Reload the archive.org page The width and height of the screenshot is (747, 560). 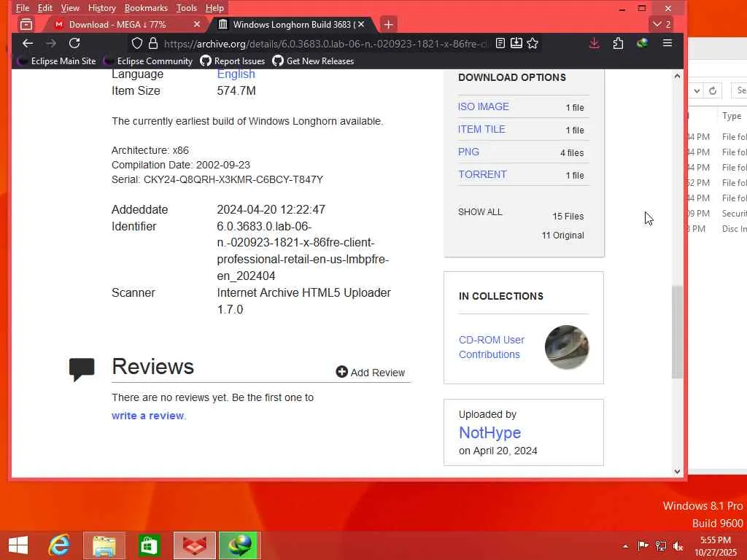coord(74,43)
